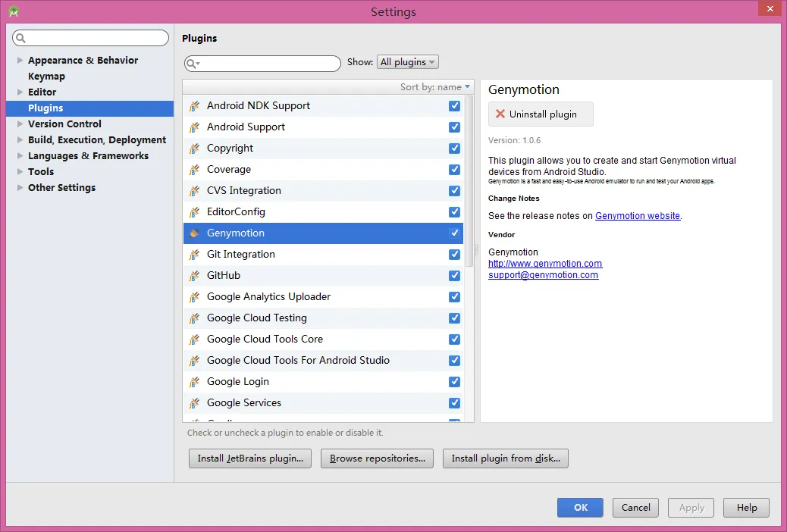
Task: Open Other Settings category
Action: pyautogui.click(x=61, y=188)
